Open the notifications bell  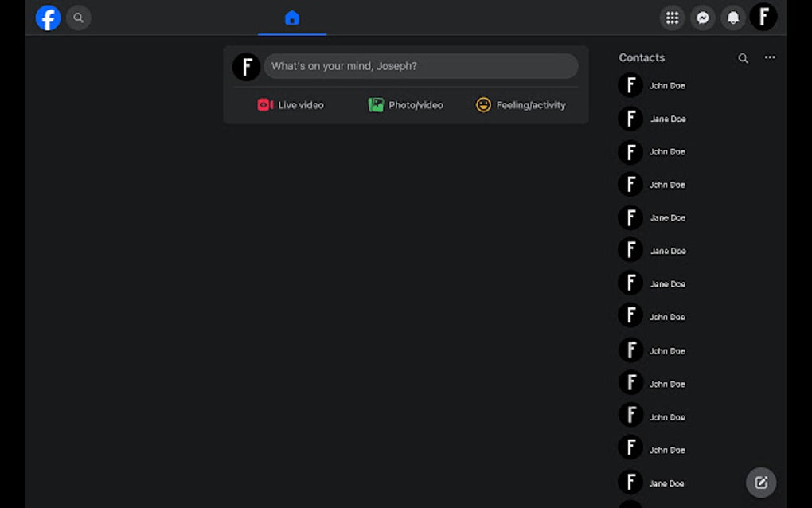pyautogui.click(x=733, y=18)
